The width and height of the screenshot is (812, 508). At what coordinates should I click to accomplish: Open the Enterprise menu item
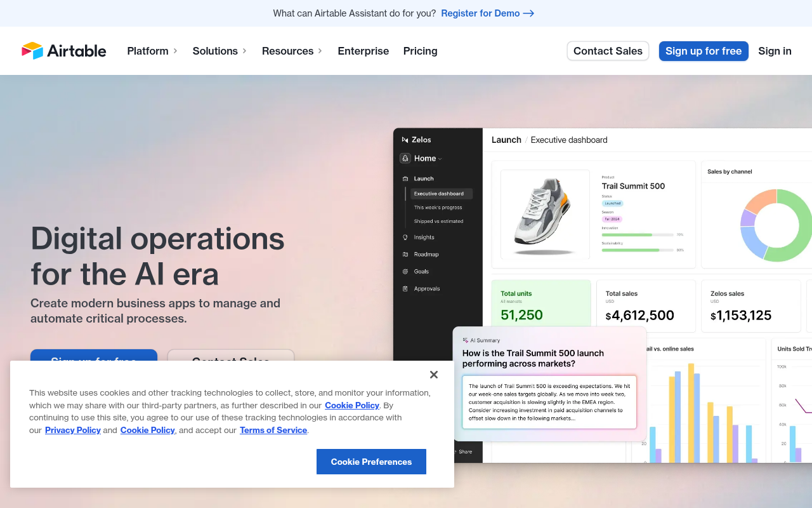(x=363, y=51)
